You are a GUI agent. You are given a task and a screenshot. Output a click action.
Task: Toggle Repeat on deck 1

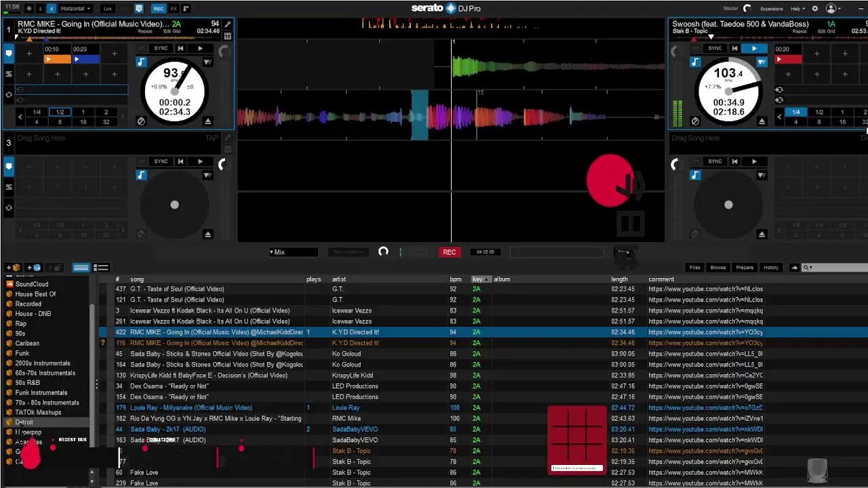tap(145, 31)
